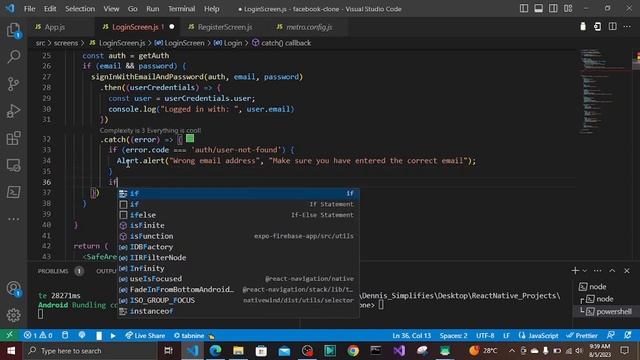Screen dimensions: 640x360
Task: Select the useIsFocused suggestion
Action: (x=238, y=279)
